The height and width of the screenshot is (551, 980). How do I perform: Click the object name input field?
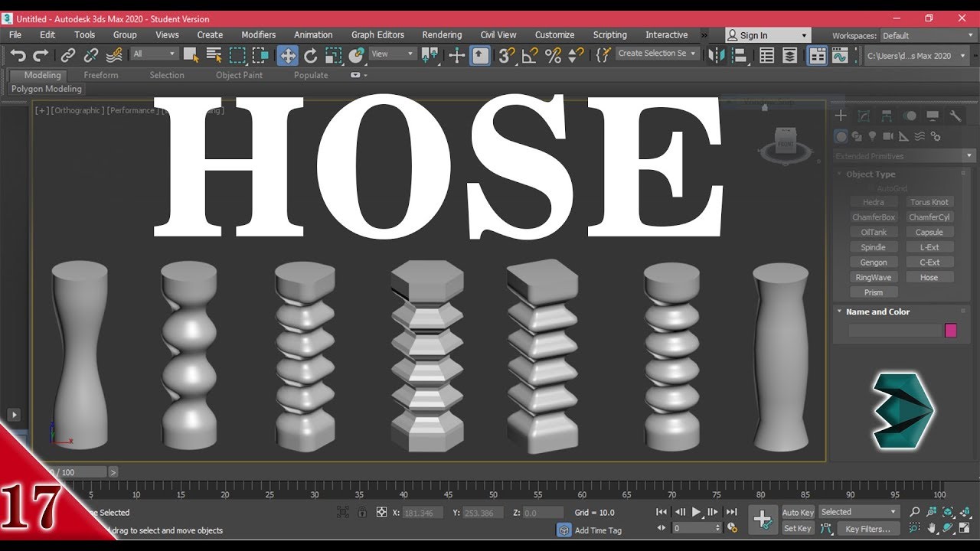coord(894,331)
